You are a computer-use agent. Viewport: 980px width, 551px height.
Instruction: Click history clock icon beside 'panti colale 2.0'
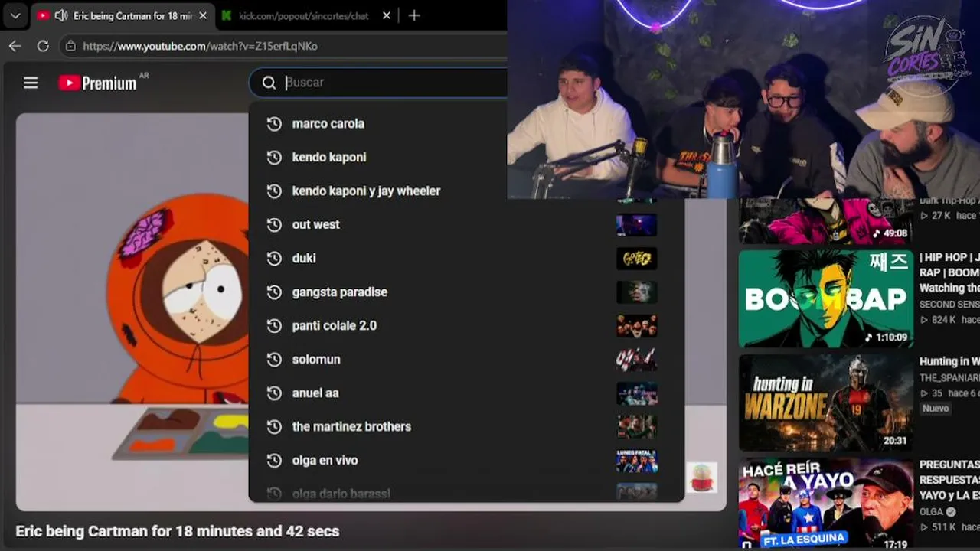[x=274, y=325]
